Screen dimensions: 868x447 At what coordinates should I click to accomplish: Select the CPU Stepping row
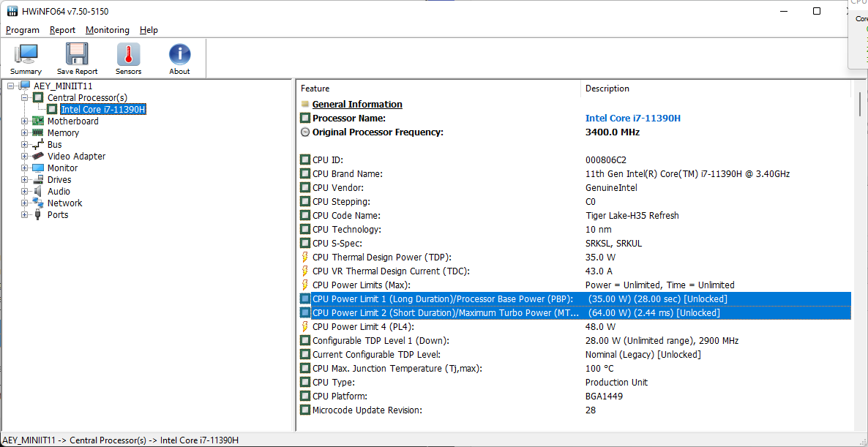(x=575, y=201)
